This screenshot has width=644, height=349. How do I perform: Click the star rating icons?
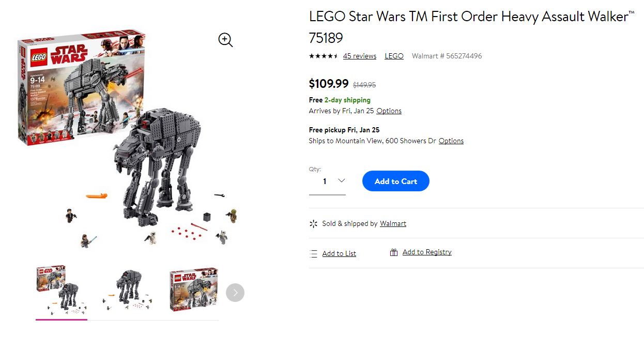pos(323,56)
